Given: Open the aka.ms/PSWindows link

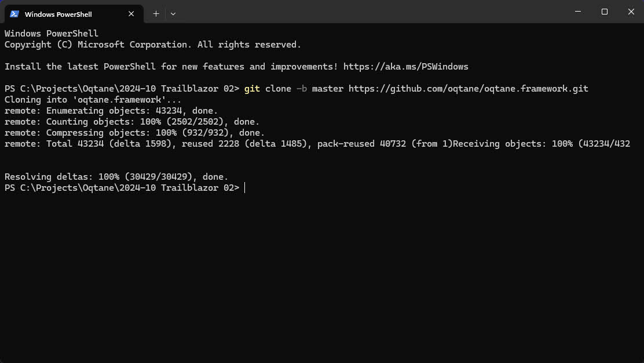Looking at the screenshot, I should pyautogui.click(x=405, y=67).
